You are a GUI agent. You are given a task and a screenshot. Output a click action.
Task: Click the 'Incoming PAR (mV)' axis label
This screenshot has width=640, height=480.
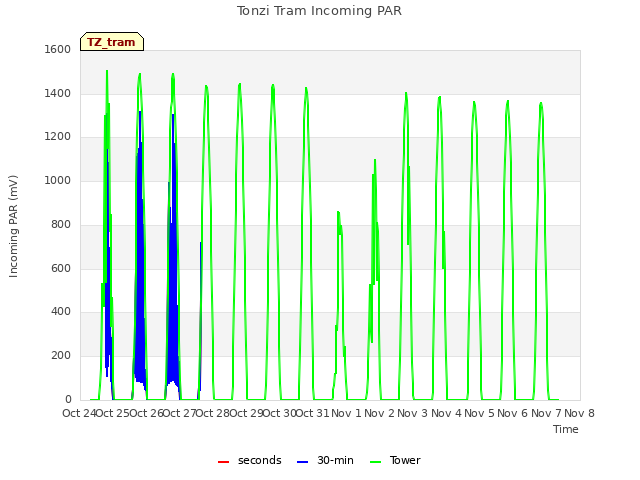[x=13, y=226]
